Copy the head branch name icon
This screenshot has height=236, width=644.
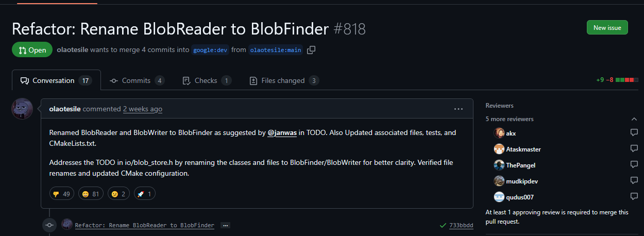pyautogui.click(x=311, y=50)
